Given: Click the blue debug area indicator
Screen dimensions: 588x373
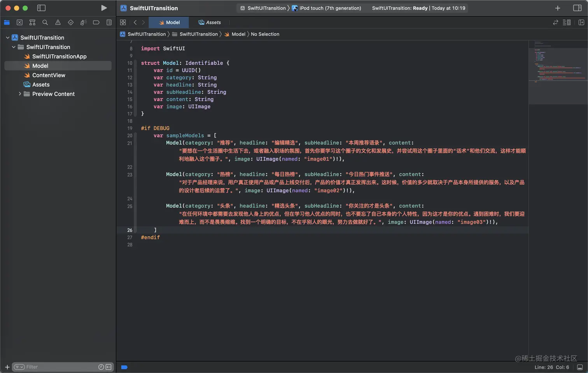Looking at the screenshot, I should click(124, 367).
